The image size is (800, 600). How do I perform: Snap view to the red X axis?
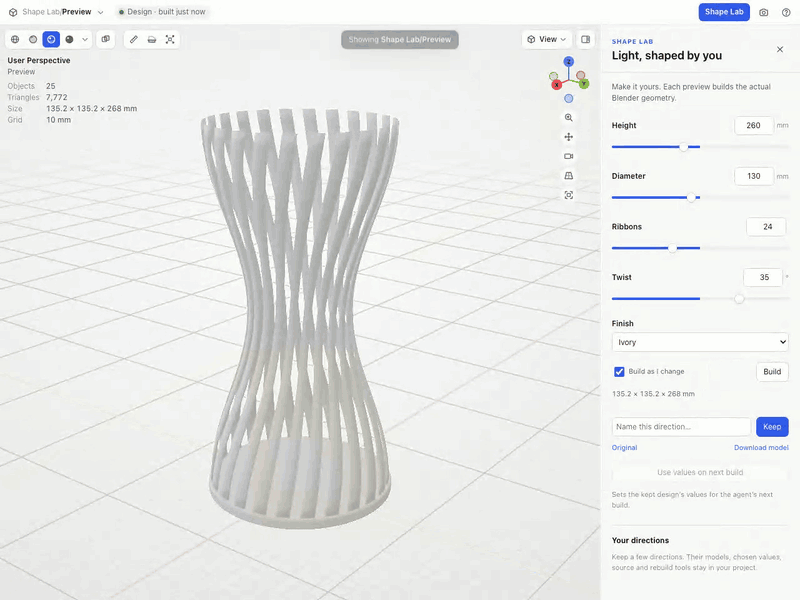click(x=556, y=85)
